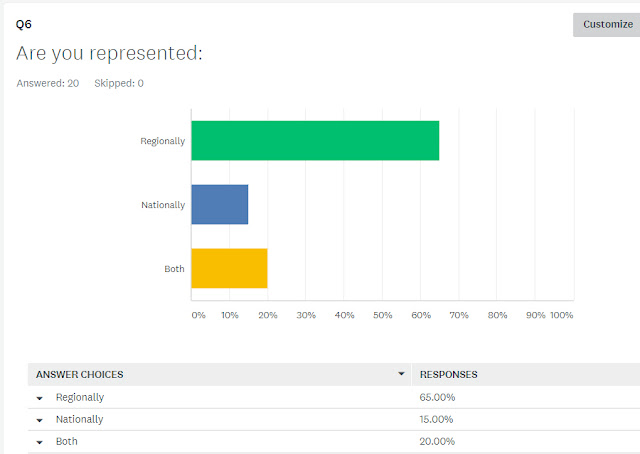
Task: Open the Answer Choices sort dropdown arrow
Action: (x=401, y=374)
